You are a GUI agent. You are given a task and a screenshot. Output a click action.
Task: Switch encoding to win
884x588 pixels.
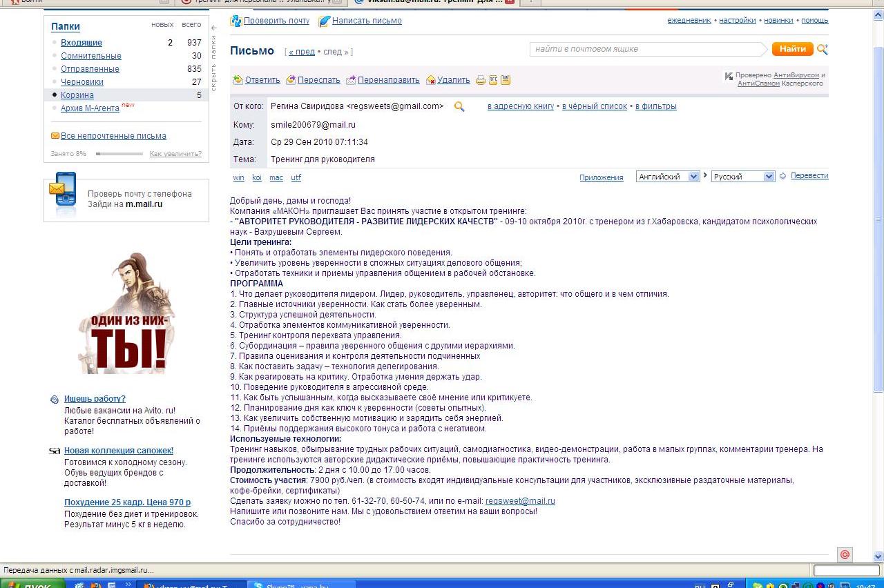tap(238, 177)
